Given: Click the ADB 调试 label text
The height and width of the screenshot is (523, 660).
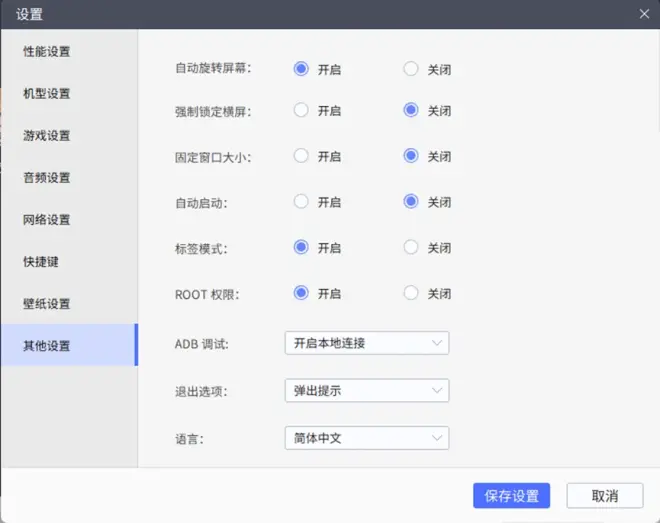Looking at the screenshot, I should click(x=201, y=344).
